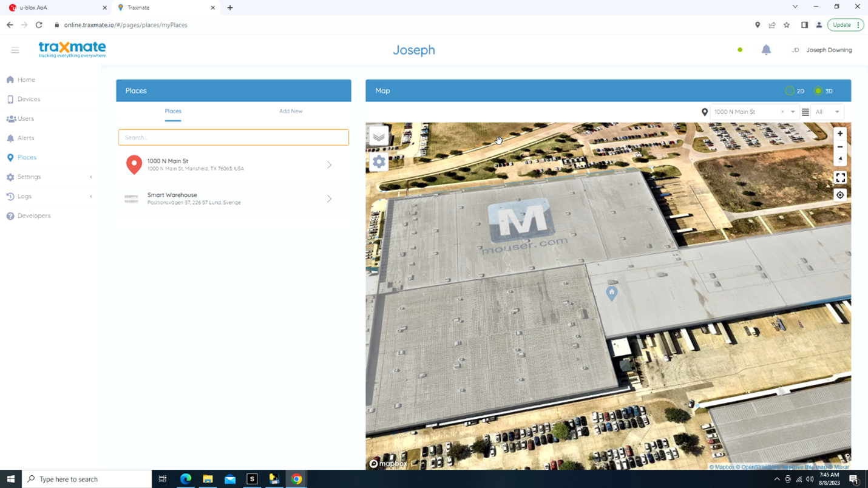Click the browser address bar

point(401,25)
